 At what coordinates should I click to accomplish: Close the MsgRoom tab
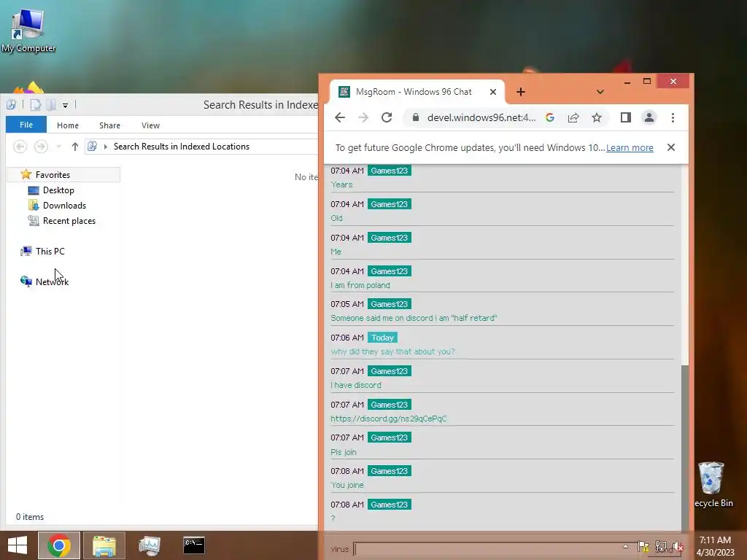click(493, 92)
